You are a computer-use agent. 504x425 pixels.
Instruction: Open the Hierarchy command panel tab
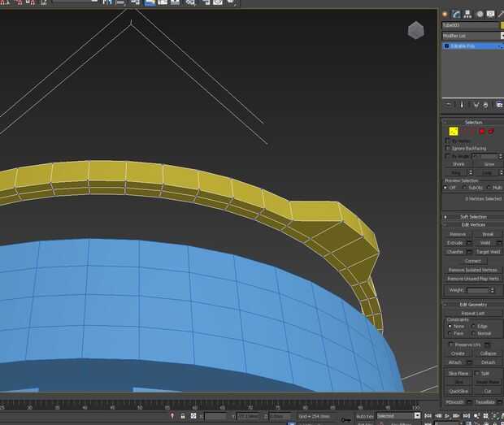(x=468, y=14)
